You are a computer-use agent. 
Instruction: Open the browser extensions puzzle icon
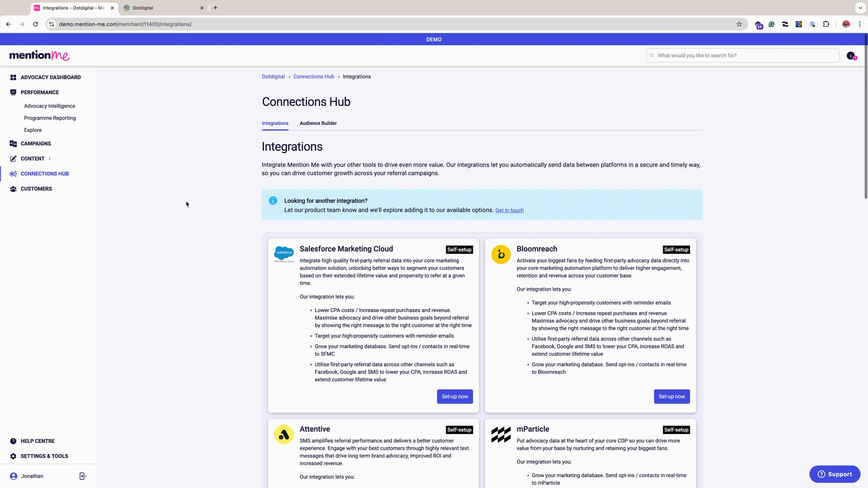point(826,24)
